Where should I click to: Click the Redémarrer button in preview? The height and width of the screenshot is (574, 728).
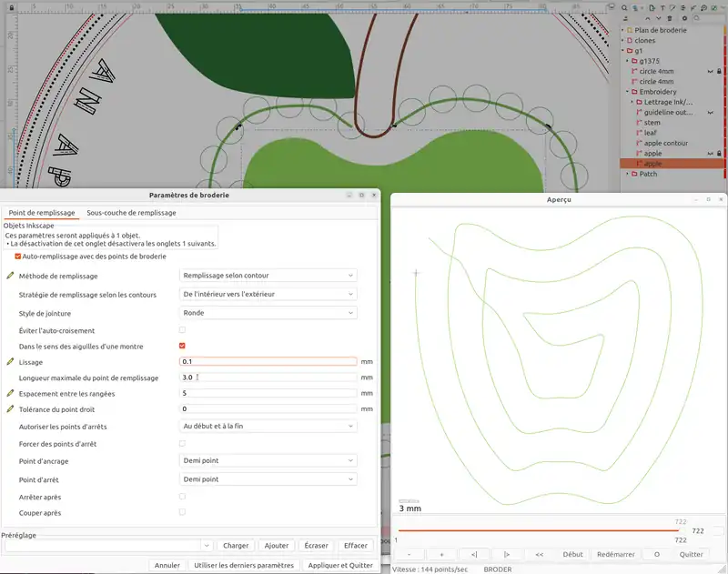615,554
